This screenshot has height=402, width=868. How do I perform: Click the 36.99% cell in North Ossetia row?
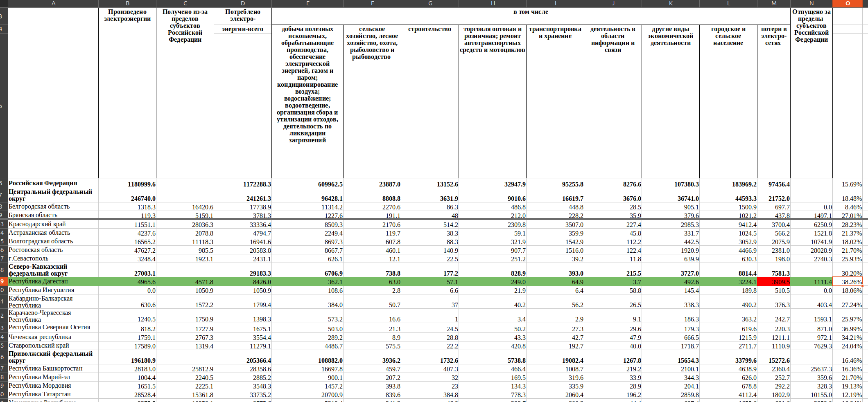coord(848,329)
